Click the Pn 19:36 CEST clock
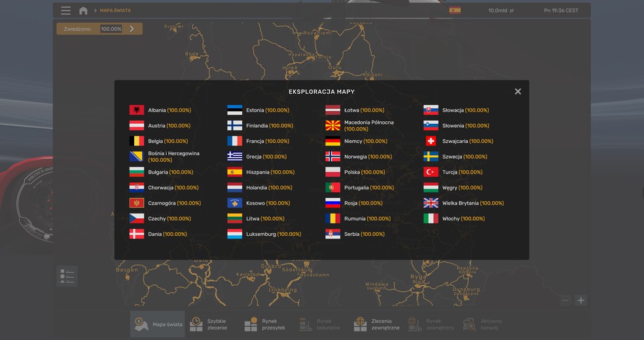The image size is (644, 340). [561, 10]
